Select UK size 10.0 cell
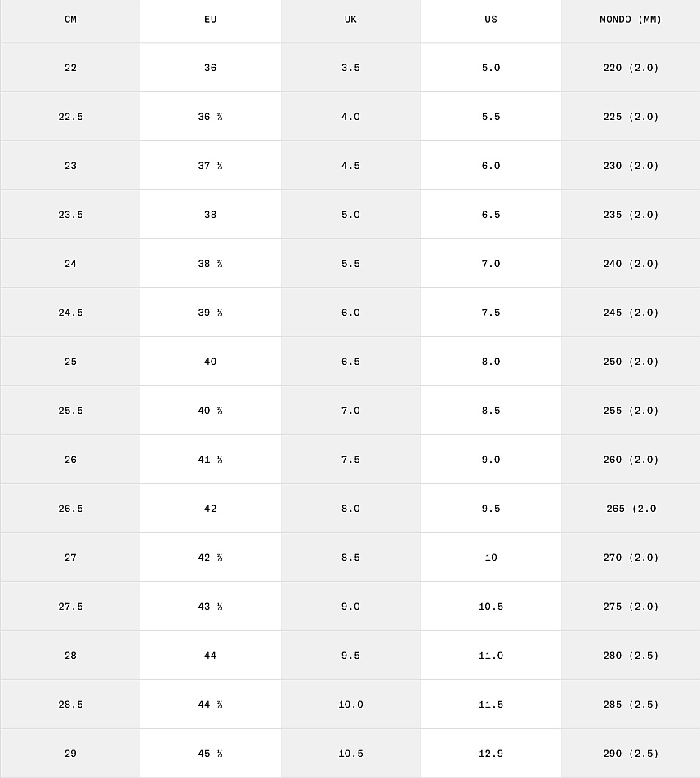Screen dimensions: 700x778 [x=350, y=705]
